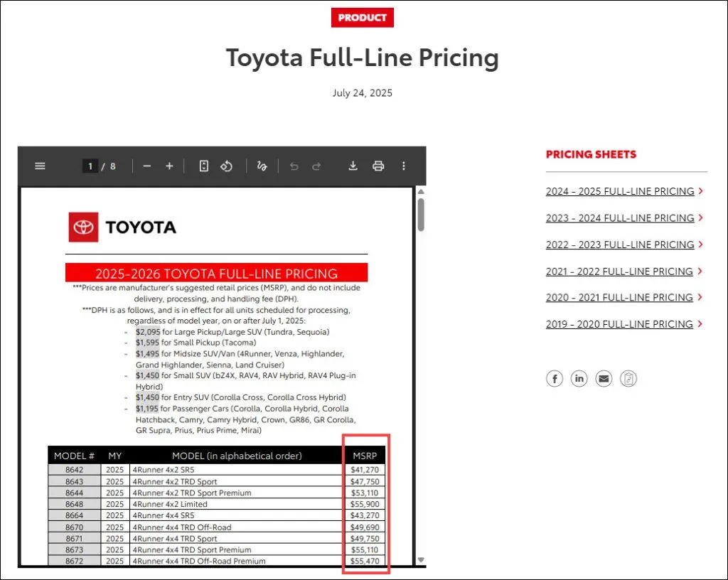
Task: Click the $53,110 price cell
Action: coord(365,493)
